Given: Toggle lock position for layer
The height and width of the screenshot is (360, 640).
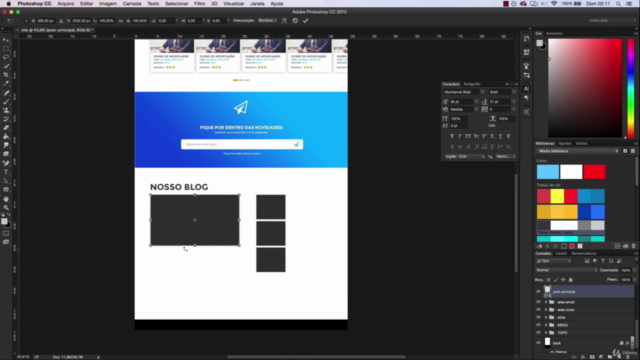Looking at the screenshot, I should [x=563, y=280].
